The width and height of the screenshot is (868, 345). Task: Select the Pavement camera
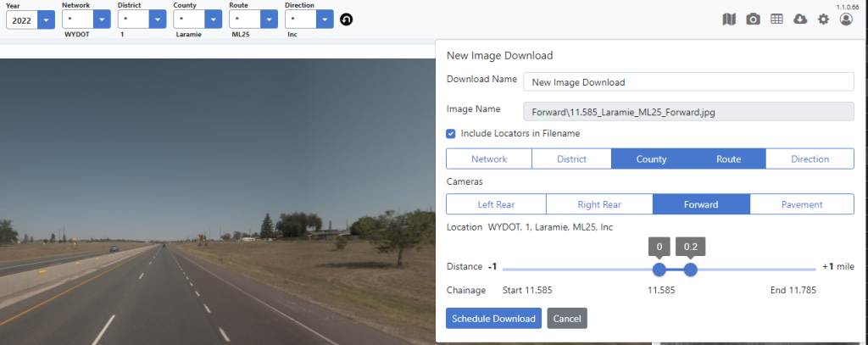pos(801,204)
